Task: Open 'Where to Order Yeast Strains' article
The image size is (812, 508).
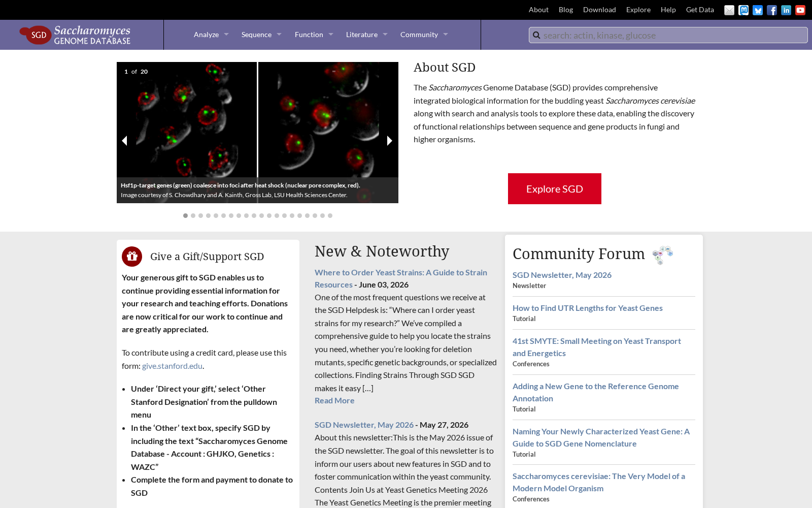Action: (401, 278)
